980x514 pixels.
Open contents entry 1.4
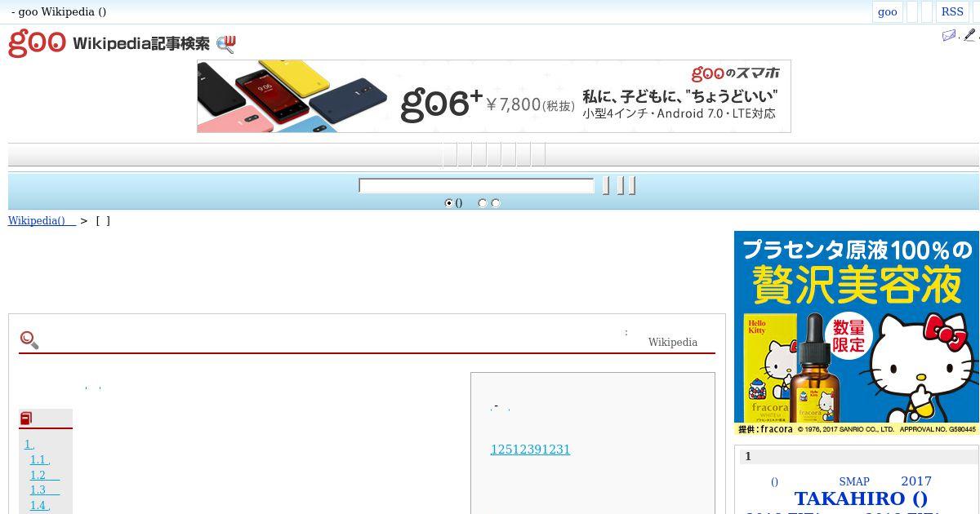pos(40,505)
